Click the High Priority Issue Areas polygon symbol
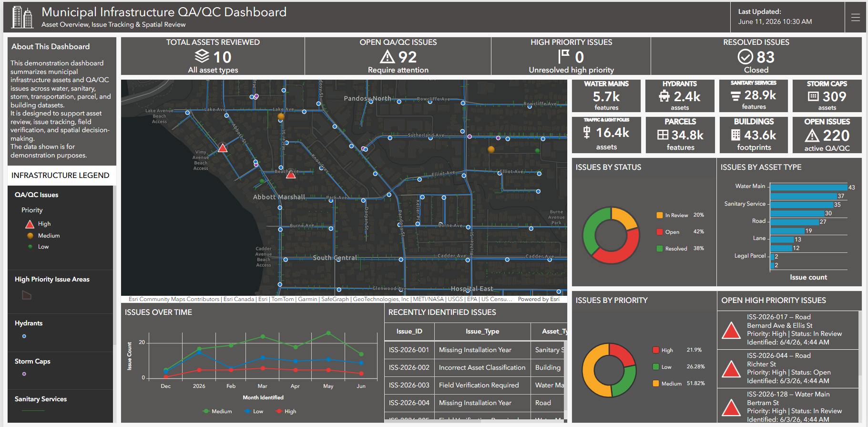The height and width of the screenshot is (427, 868). [x=27, y=295]
